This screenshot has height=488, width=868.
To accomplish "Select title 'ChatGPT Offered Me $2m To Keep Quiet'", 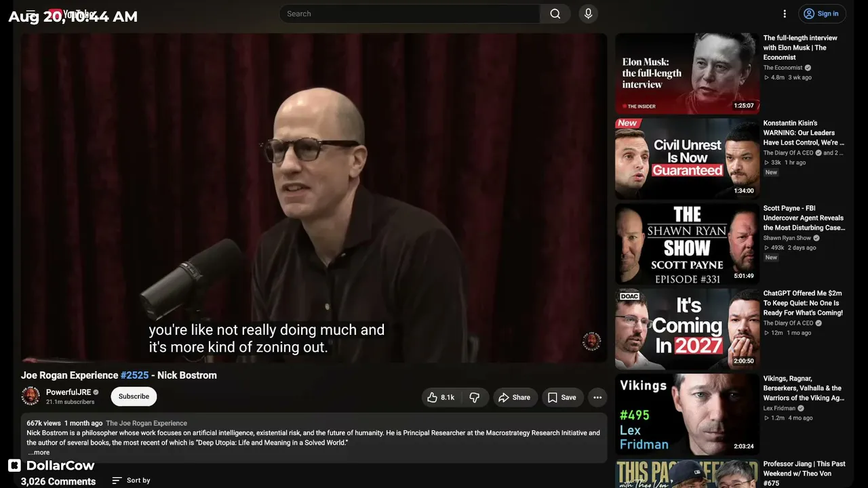I will [803, 303].
